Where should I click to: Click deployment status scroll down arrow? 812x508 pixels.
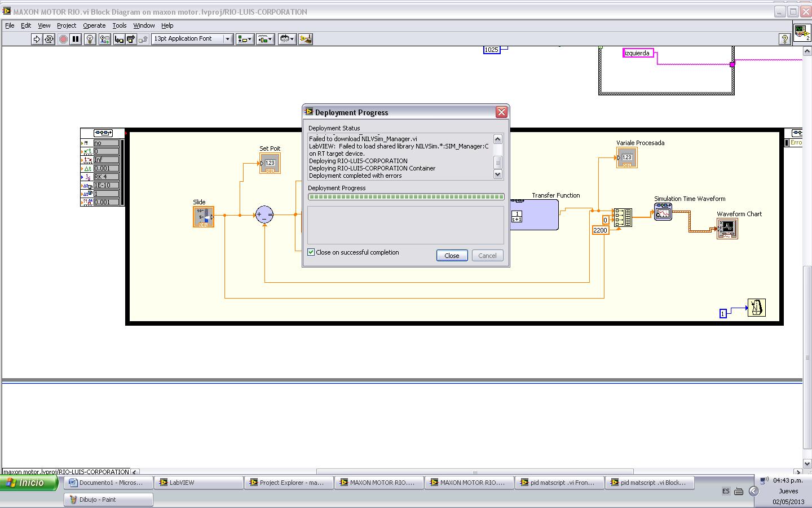[498, 175]
